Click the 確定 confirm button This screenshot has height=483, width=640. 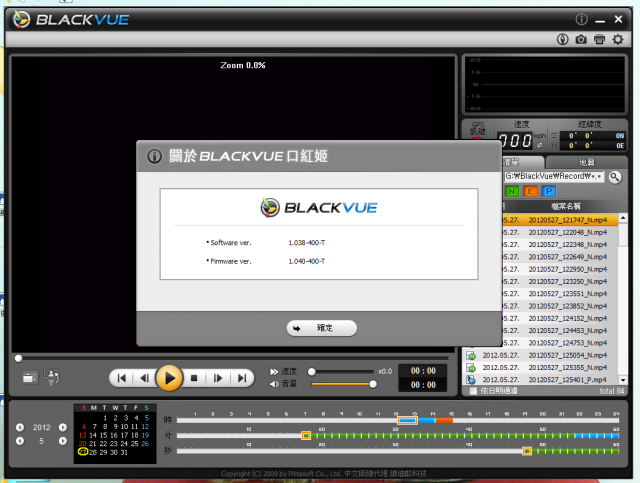tap(322, 328)
